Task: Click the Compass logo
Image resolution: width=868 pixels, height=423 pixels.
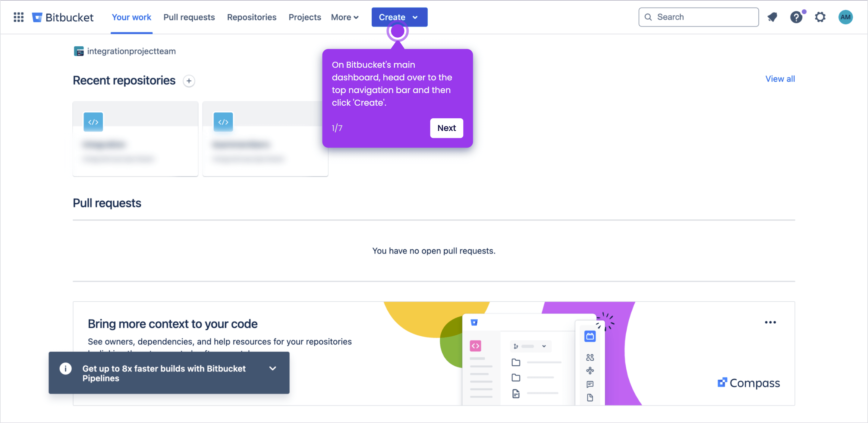Action: click(x=749, y=383)
